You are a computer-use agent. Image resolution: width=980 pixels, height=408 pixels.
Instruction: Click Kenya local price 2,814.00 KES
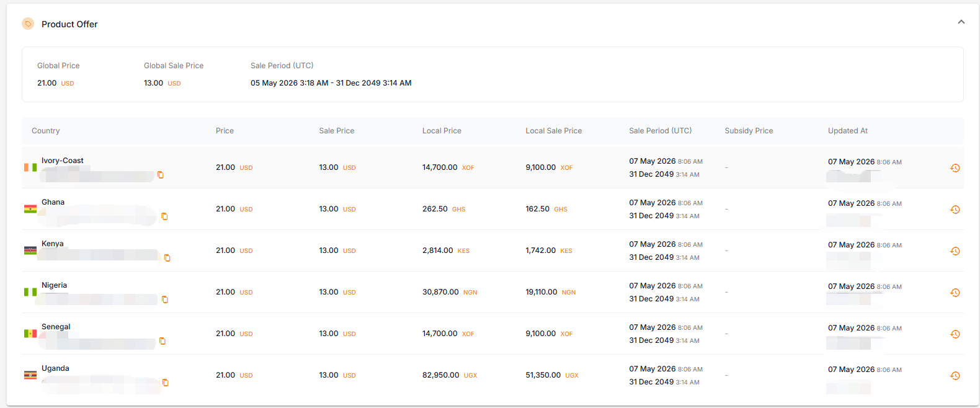pos(446,251)
